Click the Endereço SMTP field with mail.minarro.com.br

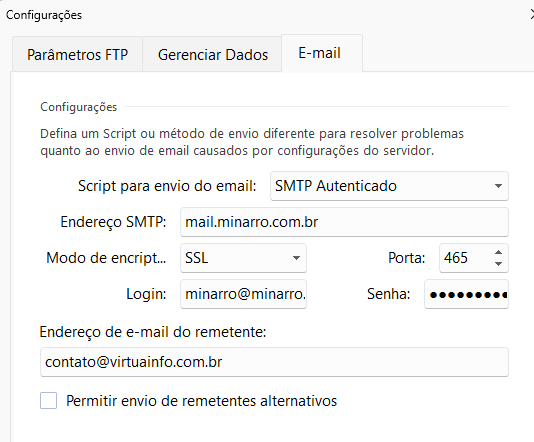pos(344,222)
